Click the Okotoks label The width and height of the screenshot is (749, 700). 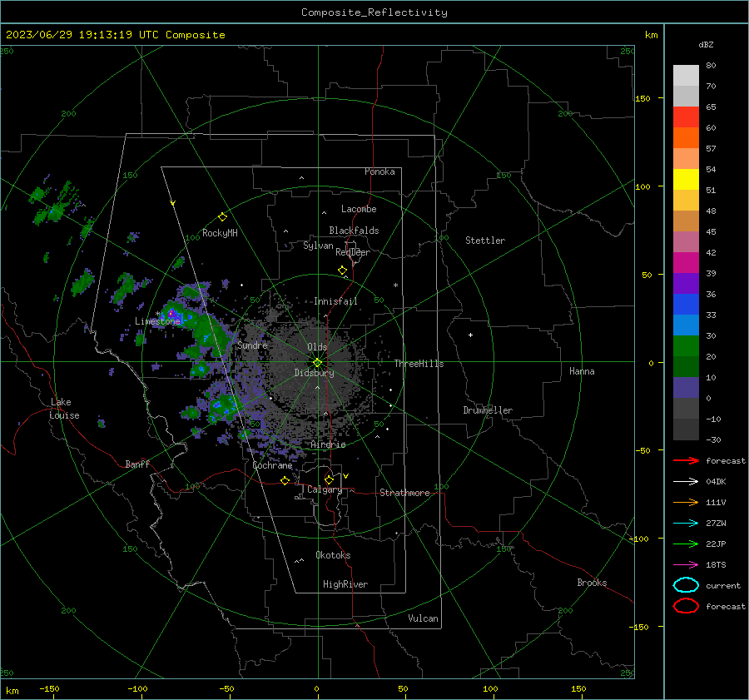[x=333, y=555]
